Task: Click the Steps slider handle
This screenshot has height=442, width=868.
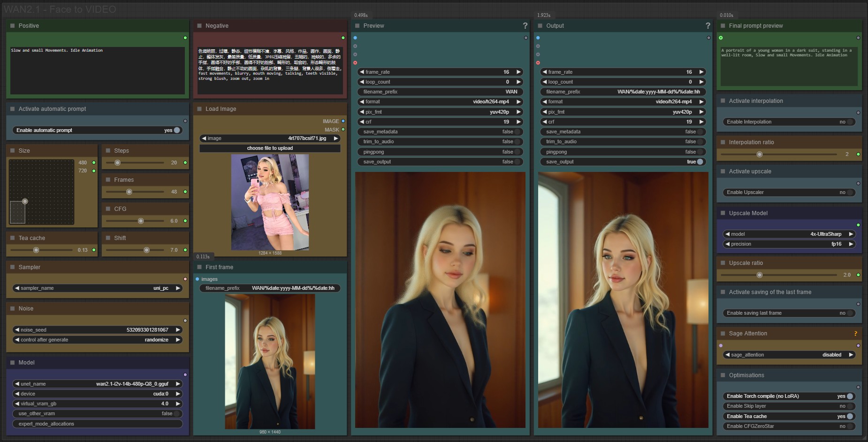Action: [x=118, y=163]
